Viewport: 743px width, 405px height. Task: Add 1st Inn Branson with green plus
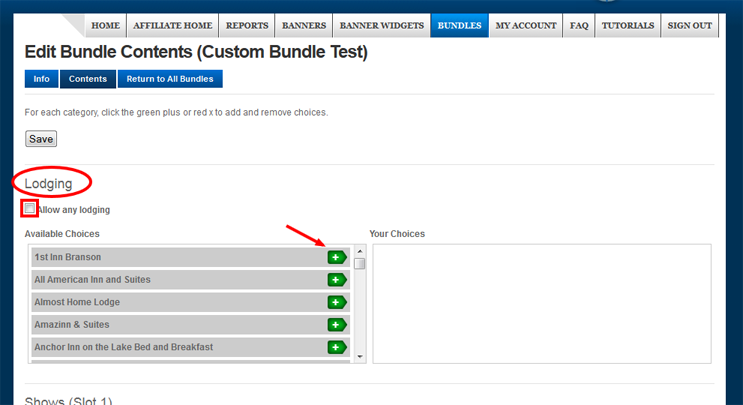(337, 257)
